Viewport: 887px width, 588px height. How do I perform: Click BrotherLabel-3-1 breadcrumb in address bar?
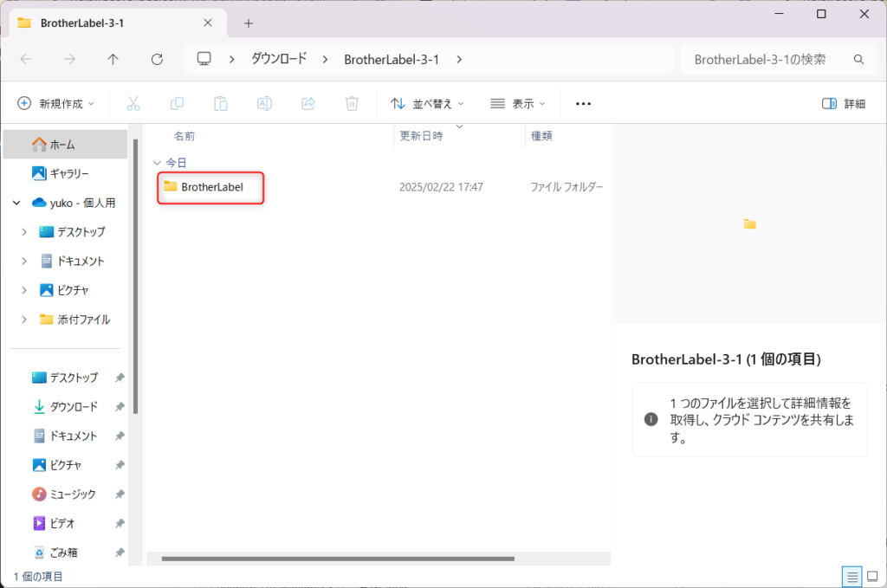point(392,60)
